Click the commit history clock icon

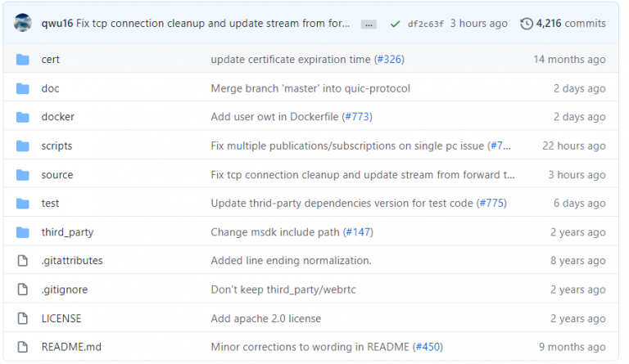(x=527, y=24)
